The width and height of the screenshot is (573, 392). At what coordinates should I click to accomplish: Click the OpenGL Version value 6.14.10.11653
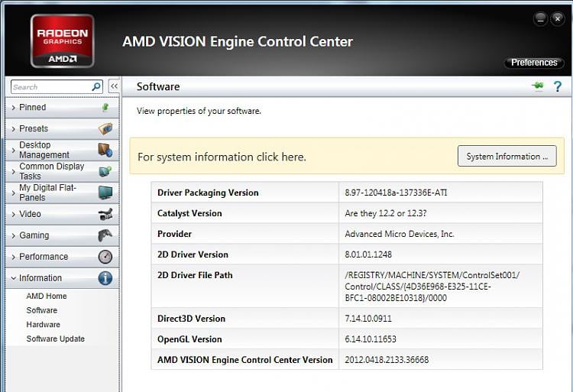click(371, 339)
